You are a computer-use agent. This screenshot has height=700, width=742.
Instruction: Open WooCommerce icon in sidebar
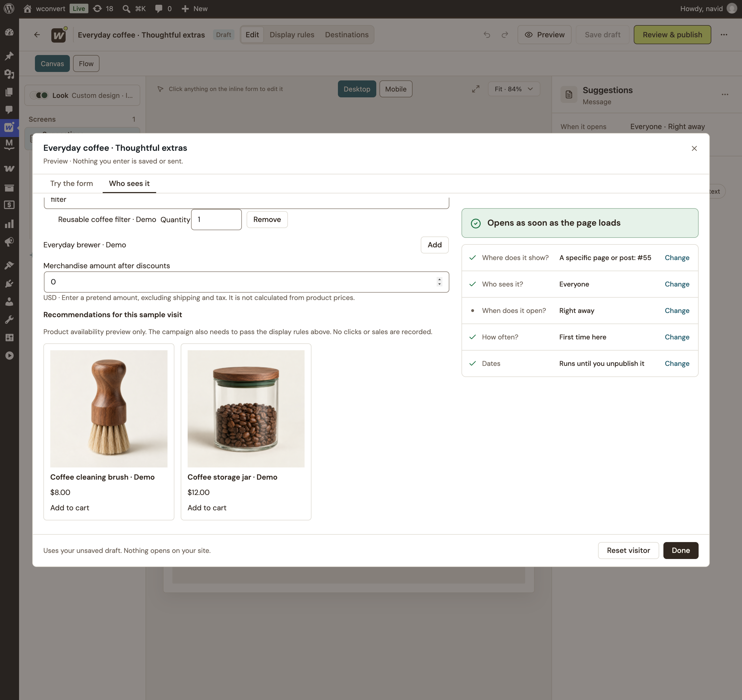click(x=9, y=169)
